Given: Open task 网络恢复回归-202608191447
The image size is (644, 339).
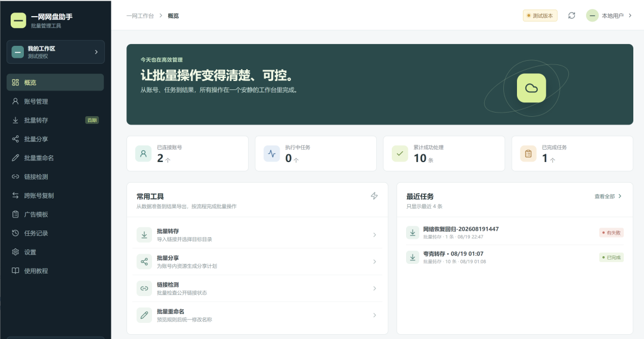Looking at the screenshot, I should [515, 233].
